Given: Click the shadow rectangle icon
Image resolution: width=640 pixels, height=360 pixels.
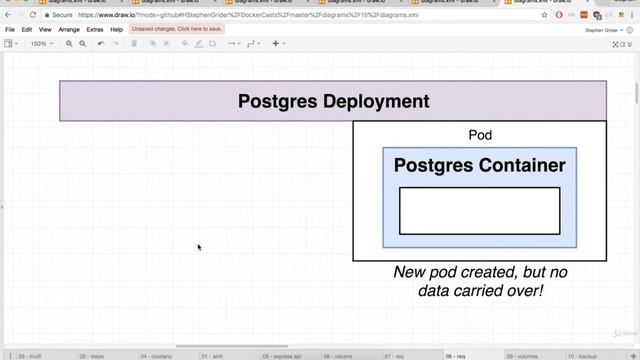Looking at the screenshot, I should click(x=212, y=44).
